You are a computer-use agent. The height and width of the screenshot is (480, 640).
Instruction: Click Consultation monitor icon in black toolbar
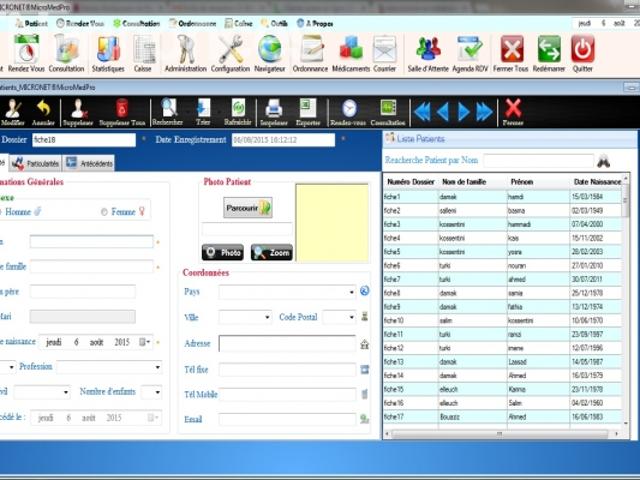388,112
